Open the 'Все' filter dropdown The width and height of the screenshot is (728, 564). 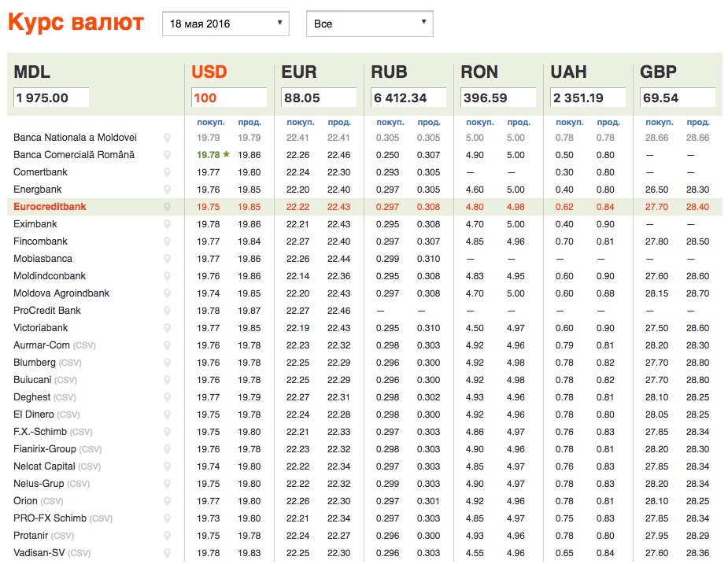[x=370, y=24]
